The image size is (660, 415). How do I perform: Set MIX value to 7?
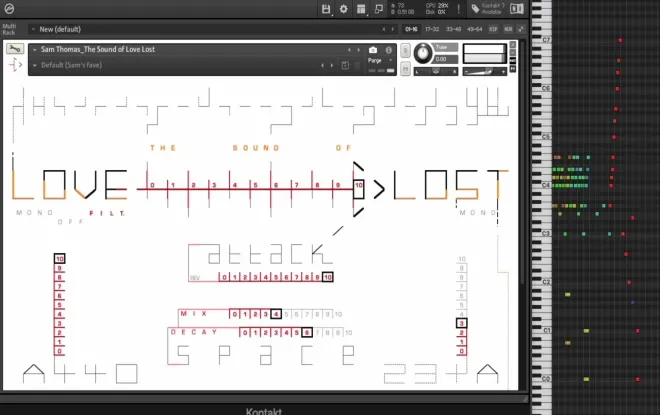pos(307,314)
